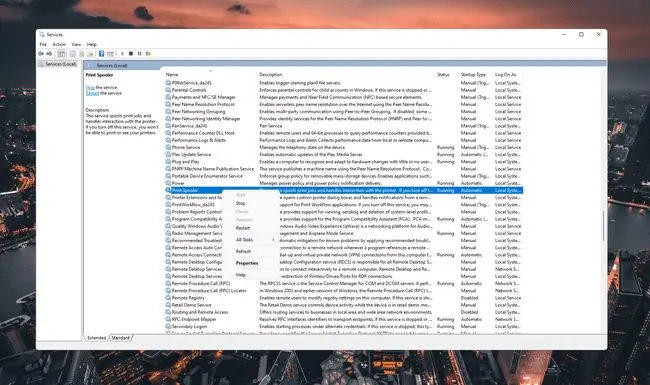The height and width of the screenshot is (385, 650).
Task: Click the Restart Service toolbar icon
Action: click(x=148, y=53)
